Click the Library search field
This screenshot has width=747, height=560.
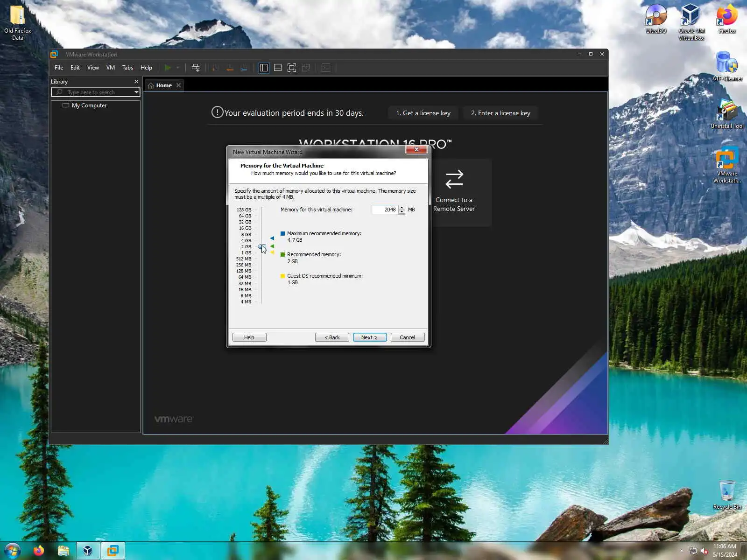tap(96, 92)
